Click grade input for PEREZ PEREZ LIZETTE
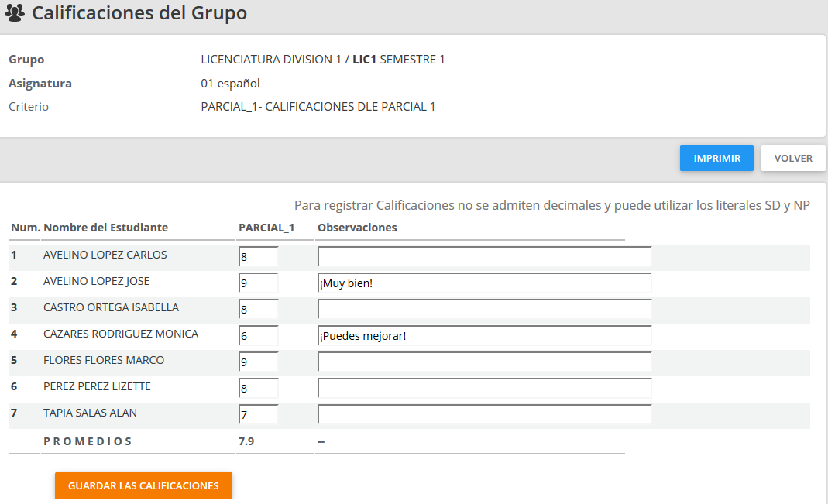The width and height of the screenshot is (828, 504). 259,389
